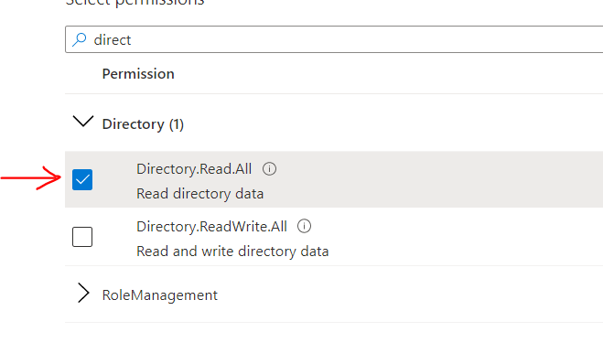Check the Directory.ReadWrite.All checkbox

click(x=82, y=237)
